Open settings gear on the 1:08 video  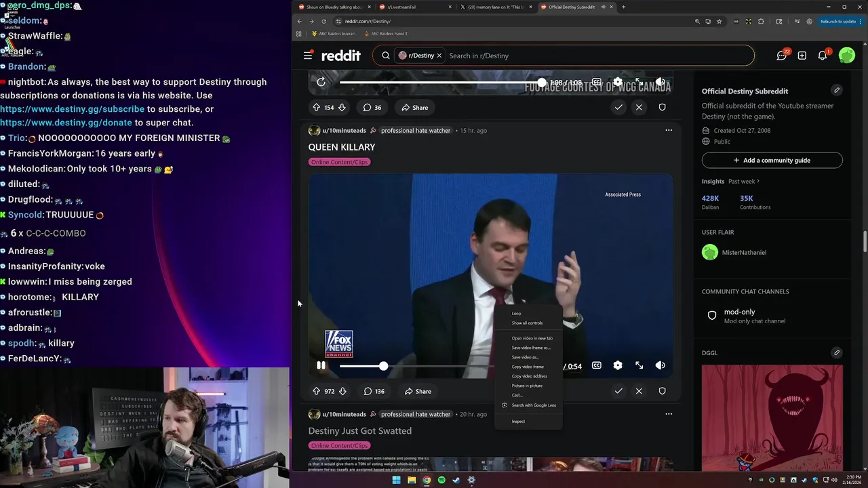pyautogui.click(x=618, y=82)
